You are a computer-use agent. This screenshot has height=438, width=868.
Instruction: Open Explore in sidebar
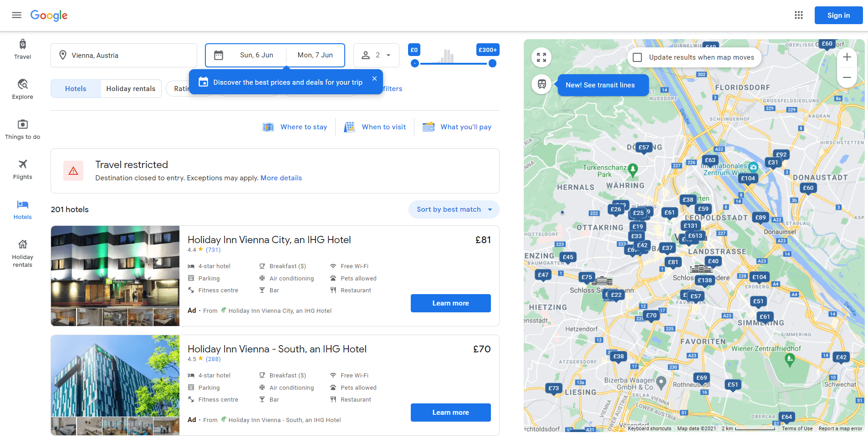tap(23, 89)
